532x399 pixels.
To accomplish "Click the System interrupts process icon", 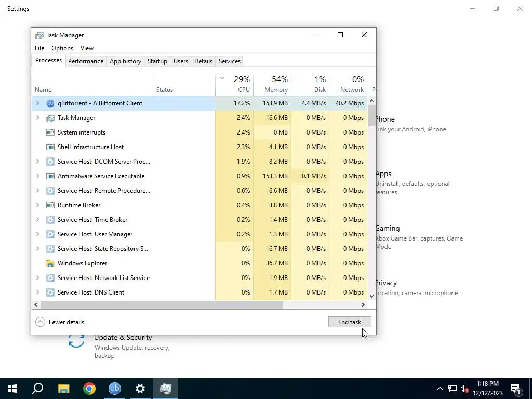I will pyautogui.click(x=50, y=132).
